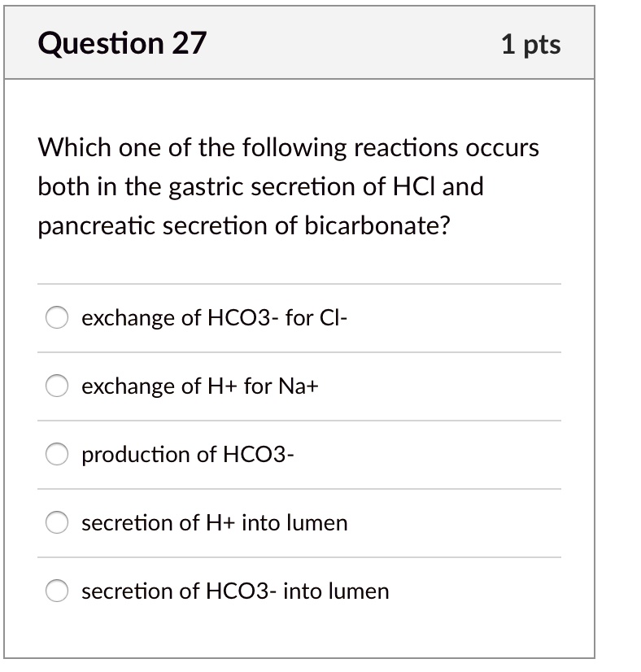
Task: Click the last answer's circular selector
Action: pos(56,591)
